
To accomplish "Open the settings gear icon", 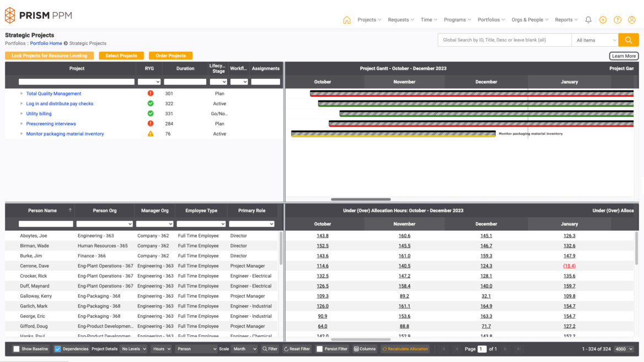I will pyautogui.click(x=603, y=20).
